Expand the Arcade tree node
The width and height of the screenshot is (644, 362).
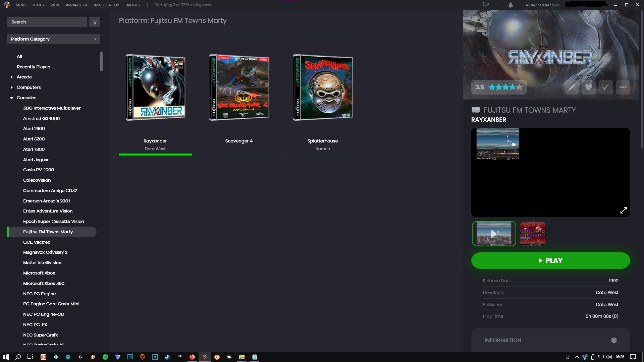[x=12, y=77]
